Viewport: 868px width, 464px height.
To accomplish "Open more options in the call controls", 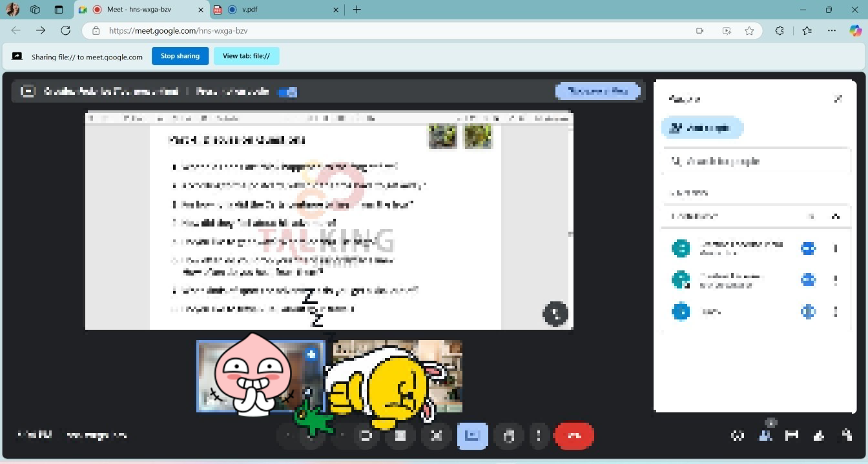I will pyautogui.click(x=539, y=436).
